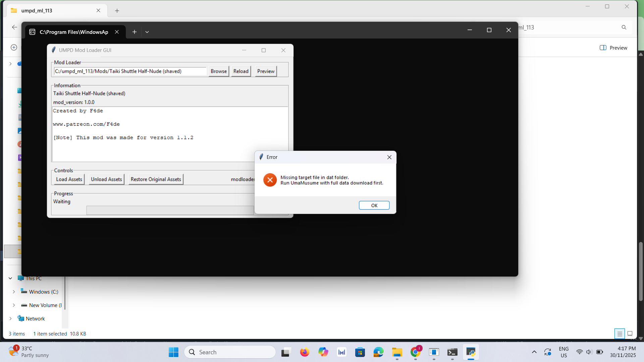The image size is (644, 362).
Task: Click OK in the Error dialog
Action: (x=374, y=205)
